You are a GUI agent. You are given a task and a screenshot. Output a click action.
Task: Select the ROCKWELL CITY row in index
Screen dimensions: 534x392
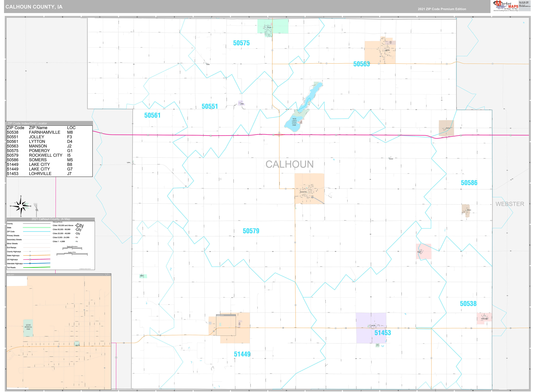coord(45,155)
